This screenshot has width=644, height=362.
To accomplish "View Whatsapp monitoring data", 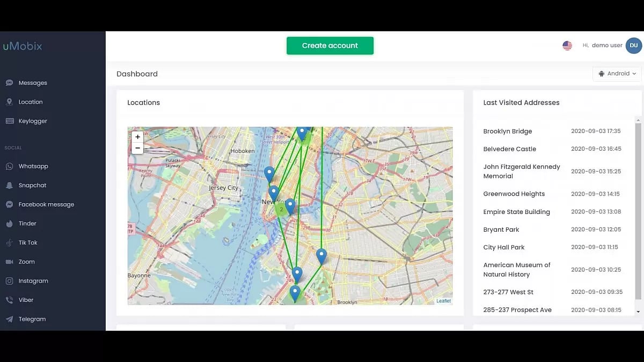I will pos(33,166).
